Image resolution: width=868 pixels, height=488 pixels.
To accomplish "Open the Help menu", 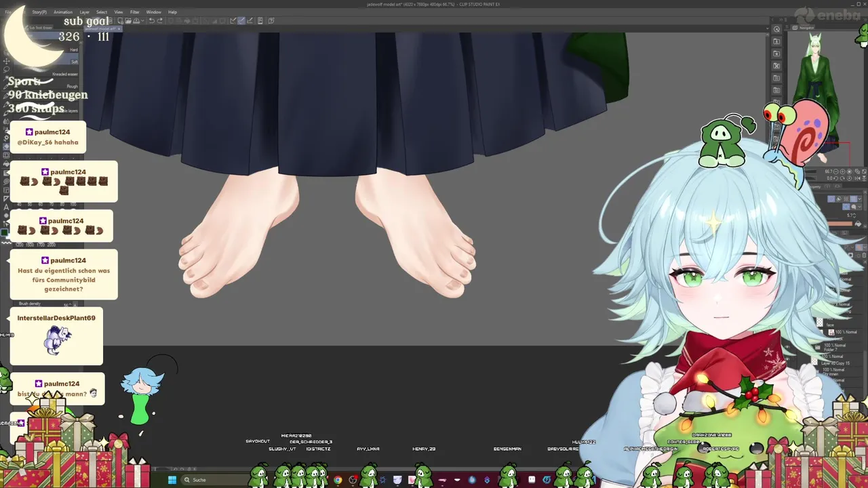I will (x=172, y=12).
